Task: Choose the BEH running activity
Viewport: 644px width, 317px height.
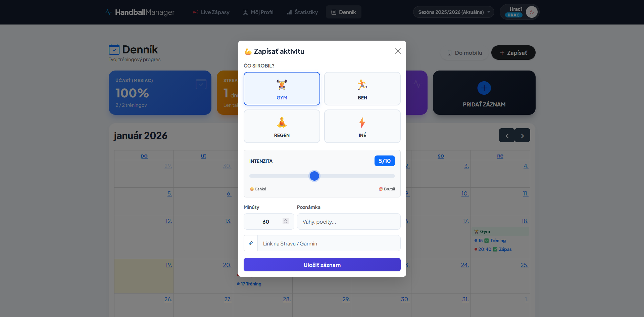Action: [x=362, y=89]
